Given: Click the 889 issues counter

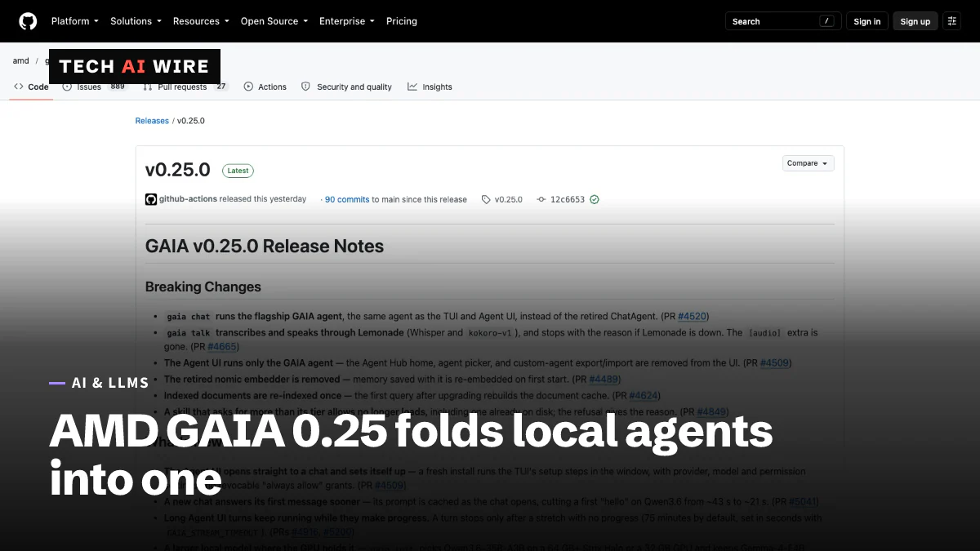Looking at the screenshot, I should tap(118, 87).
